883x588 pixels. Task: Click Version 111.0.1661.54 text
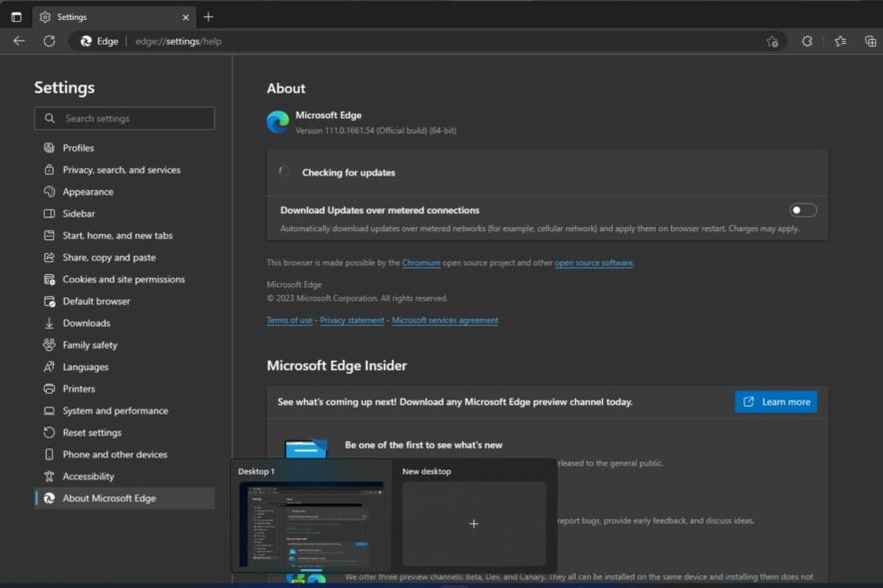376,131
